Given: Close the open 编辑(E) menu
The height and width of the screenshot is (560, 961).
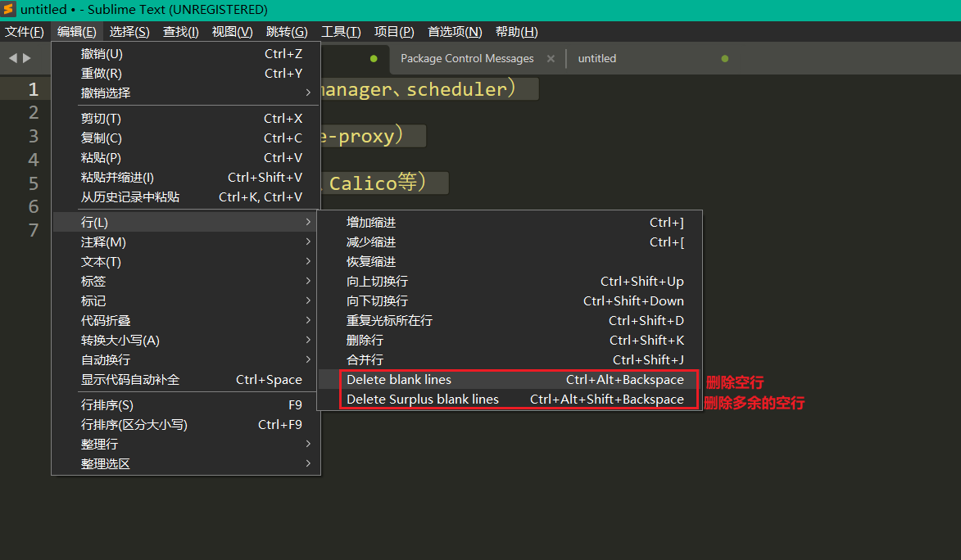Looking at the screenshot, I should click(77, 32).
